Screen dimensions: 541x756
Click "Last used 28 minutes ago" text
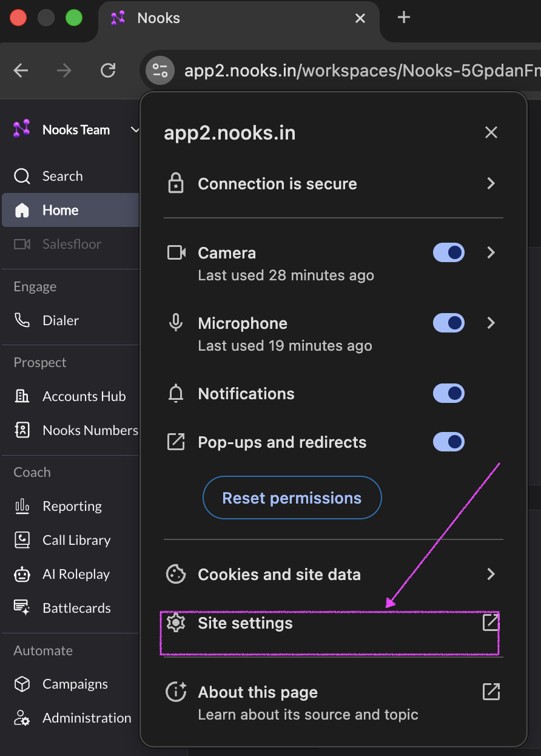286,275
